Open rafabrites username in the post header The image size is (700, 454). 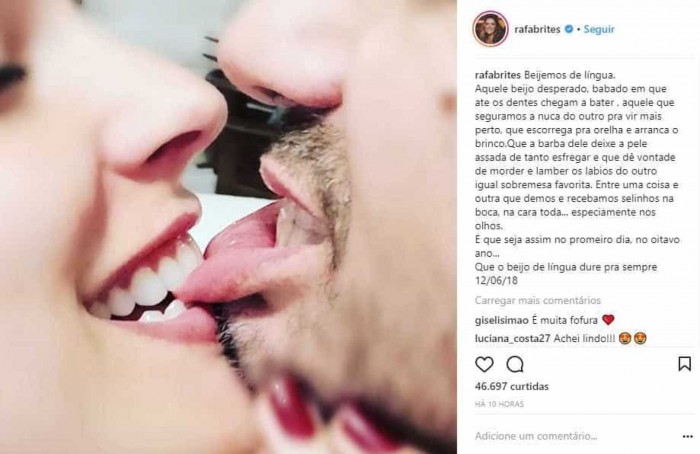click(x=537, y=29)
